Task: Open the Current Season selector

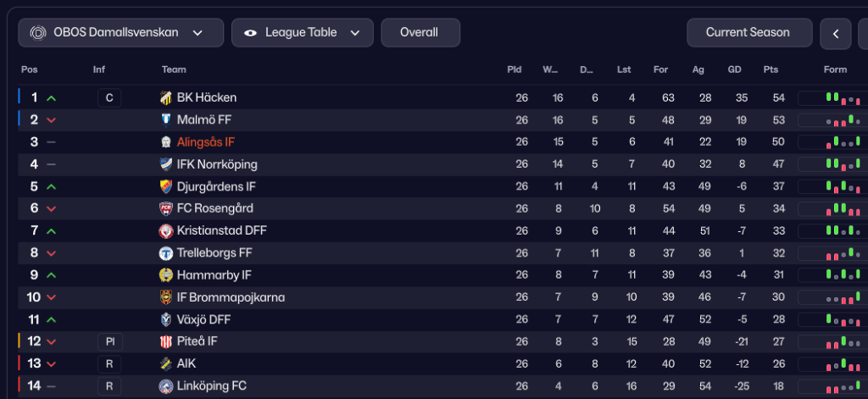Action: pyautogui.click(x=748, y=33)
